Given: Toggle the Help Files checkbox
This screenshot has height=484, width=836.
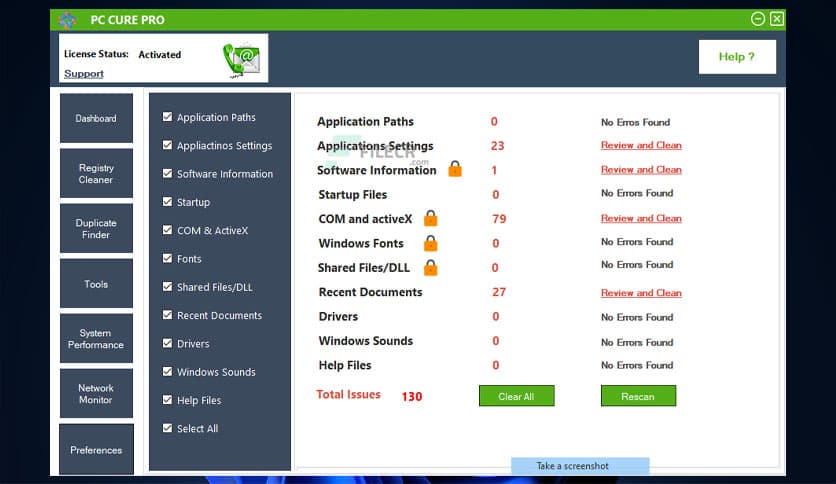Looking at the screenshot, I should click(x=167, y=399).
